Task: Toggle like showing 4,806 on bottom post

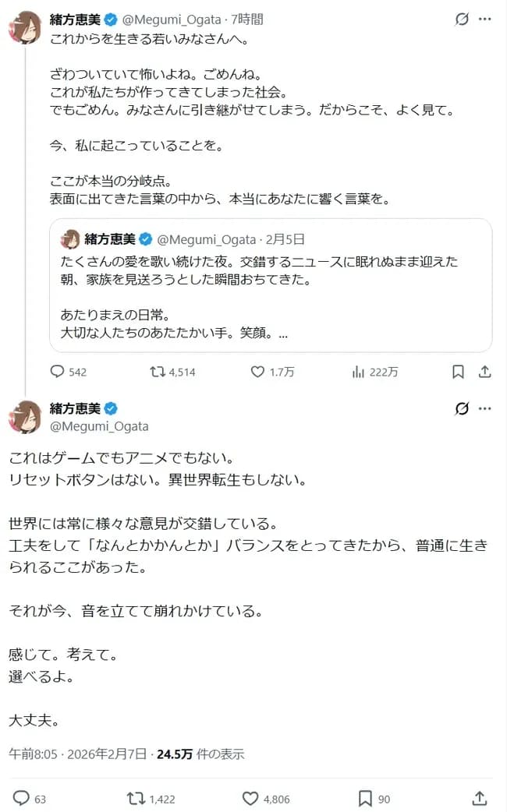Action: (x=252, y=798)
